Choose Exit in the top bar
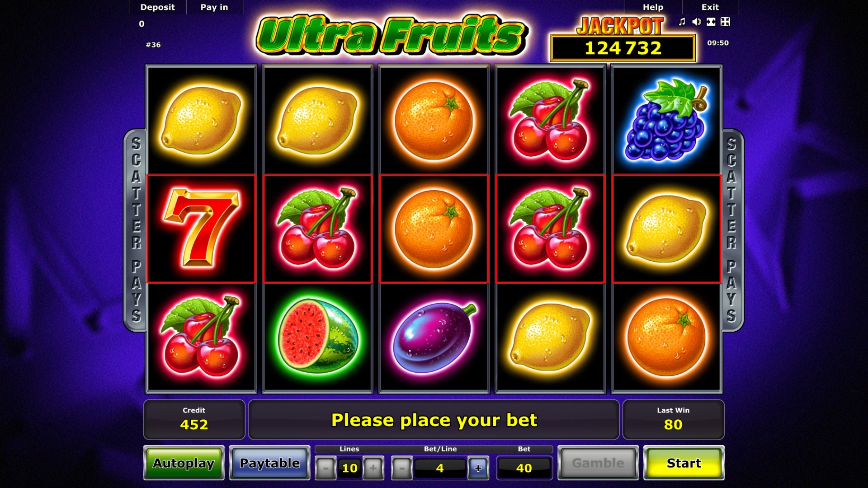The width and height of the screenshot is (868, 488). point(710,7)
